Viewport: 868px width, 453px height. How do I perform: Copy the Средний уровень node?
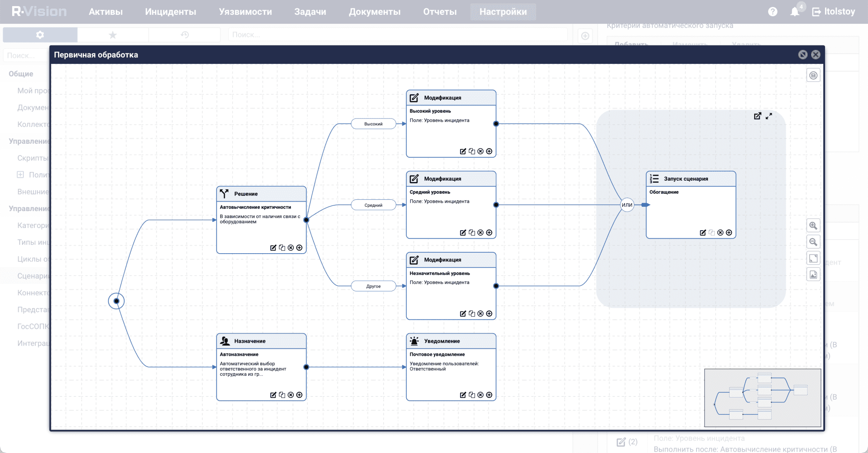472,232
